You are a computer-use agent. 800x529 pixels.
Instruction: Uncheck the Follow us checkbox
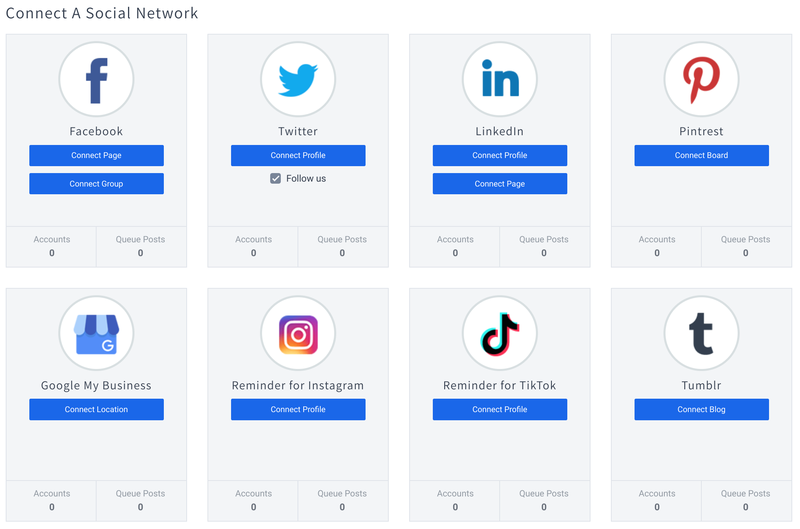pos(276,179)
